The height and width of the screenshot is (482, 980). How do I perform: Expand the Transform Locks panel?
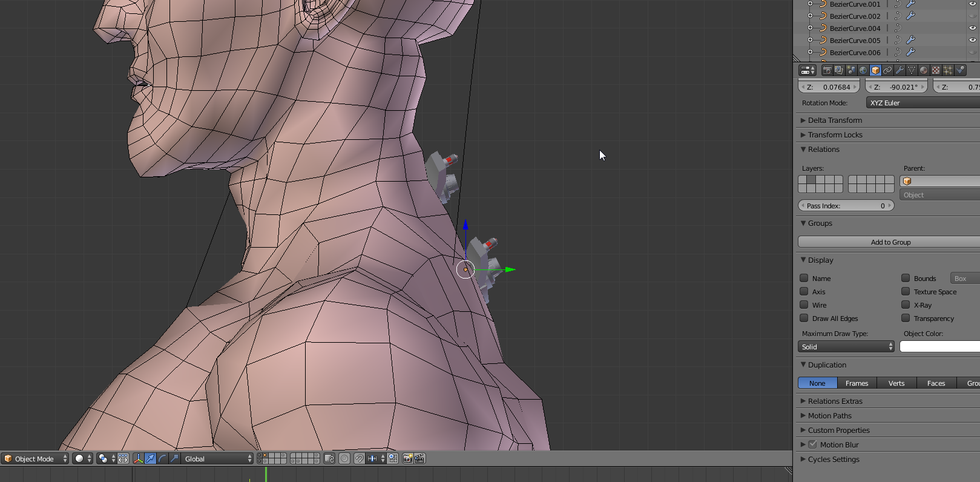835,135
